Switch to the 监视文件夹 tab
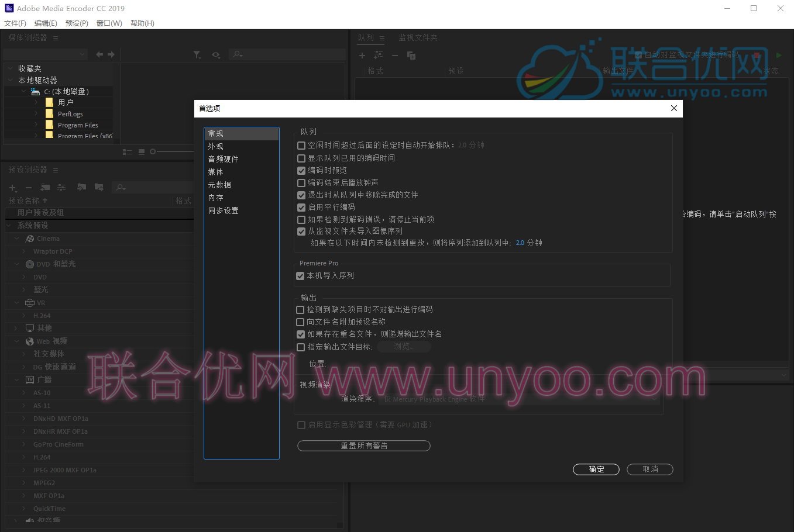 click(x=418, y=38)
